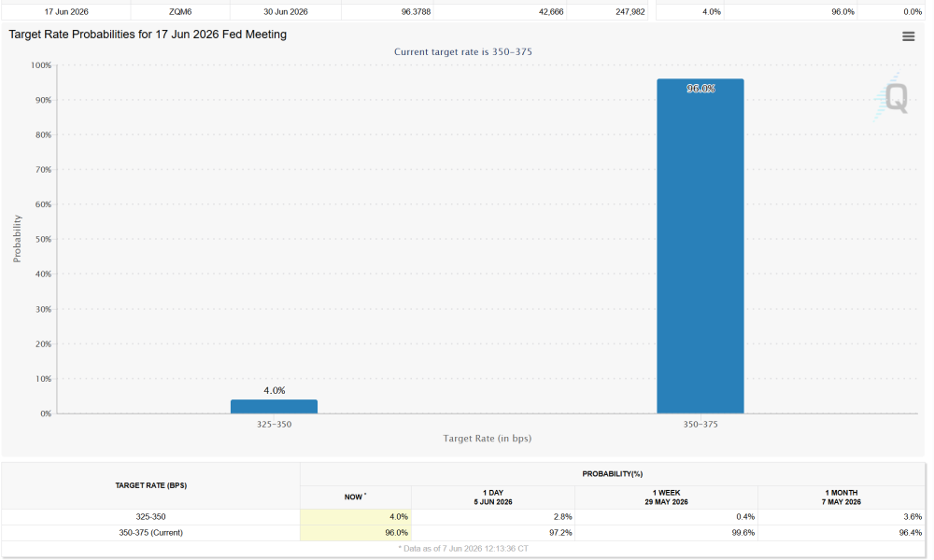The width and height of the screenshot is (934, 560).
Task: Click the 4.0% label above small bar
Action: coord(274,390)
